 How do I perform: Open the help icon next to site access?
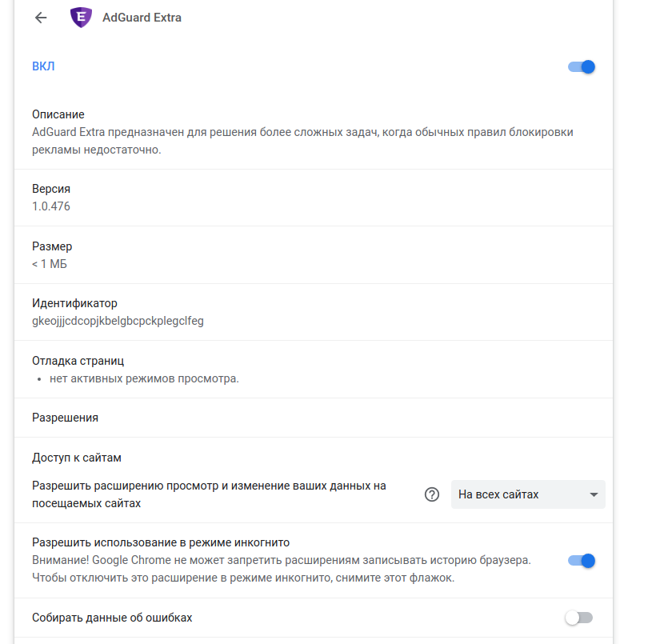[x=432, y=494]
